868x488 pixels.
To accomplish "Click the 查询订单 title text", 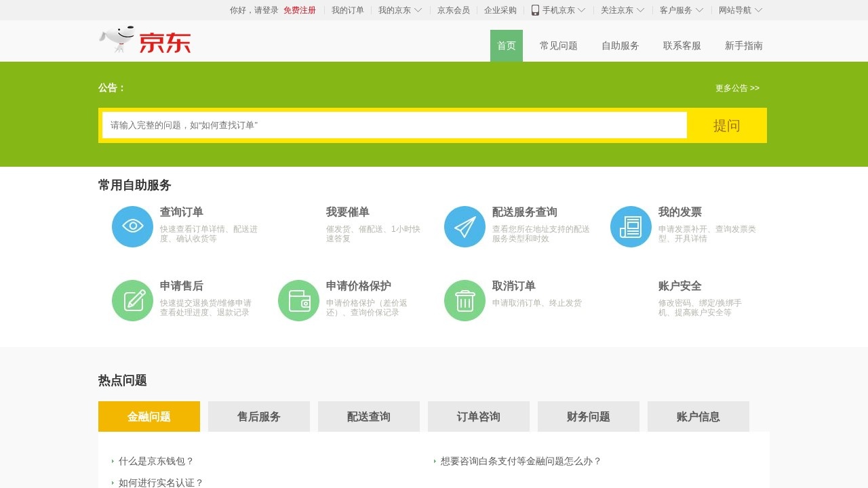I will (182, 212).
